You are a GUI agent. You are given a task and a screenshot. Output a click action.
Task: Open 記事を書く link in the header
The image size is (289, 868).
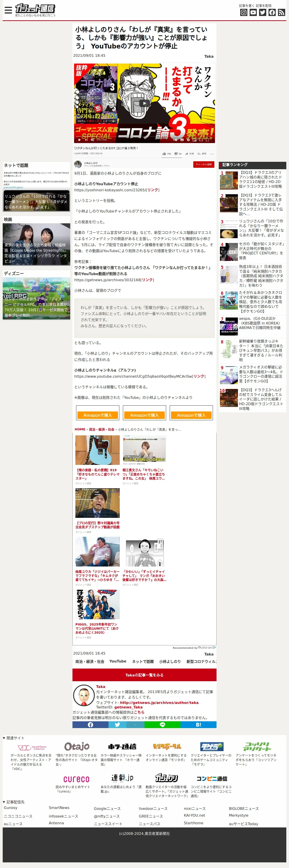tap(247, 6)
